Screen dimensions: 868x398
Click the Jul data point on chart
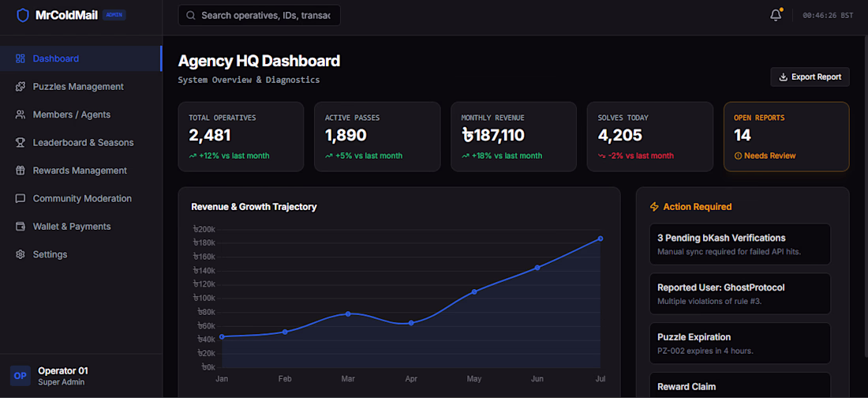click(600, 238)
